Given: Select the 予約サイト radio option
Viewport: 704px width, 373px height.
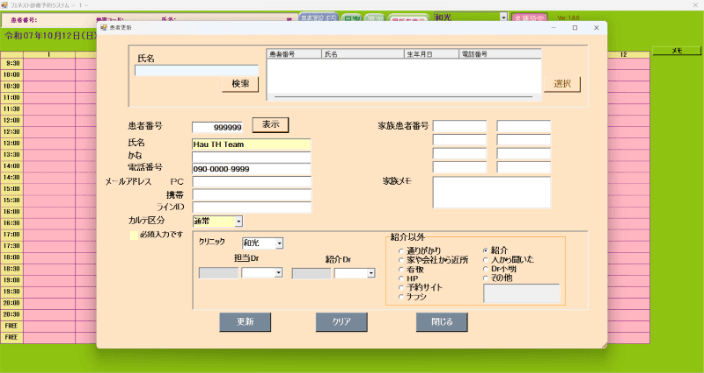Looking at the screenshot, I should (x=401, y=288).
